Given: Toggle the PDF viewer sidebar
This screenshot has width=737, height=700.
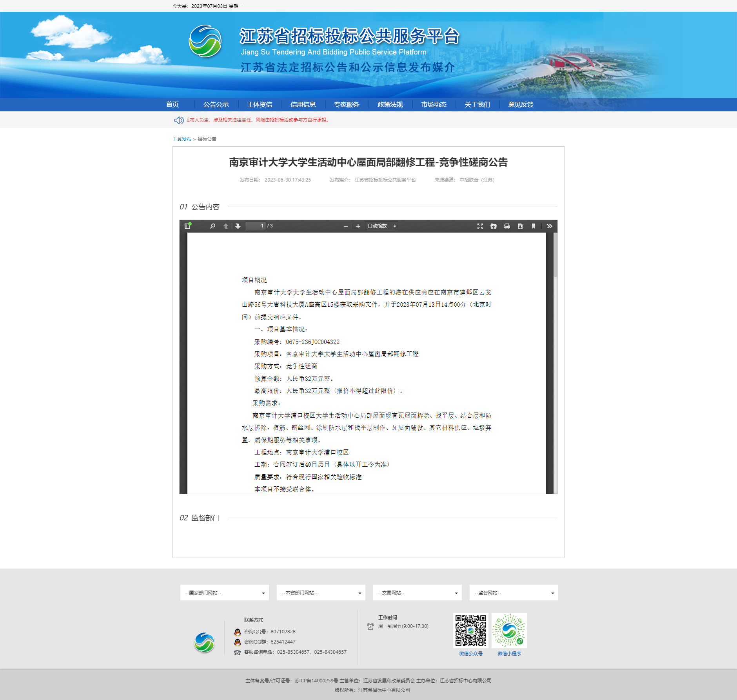Looking at the screenshot, I should [x=187, y=226].
